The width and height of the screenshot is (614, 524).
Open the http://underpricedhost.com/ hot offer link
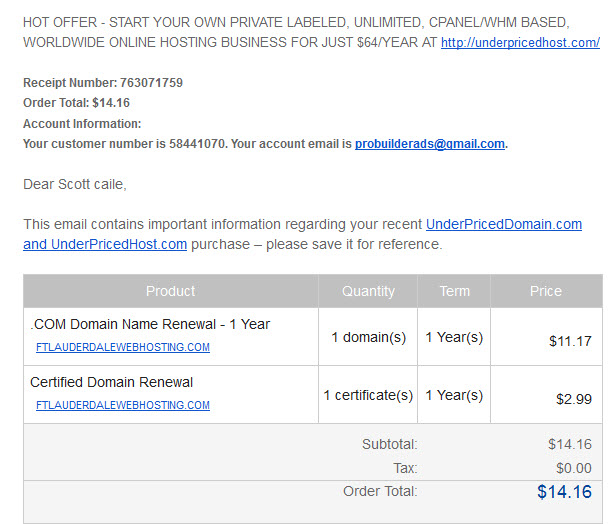(x=520, y=42)
